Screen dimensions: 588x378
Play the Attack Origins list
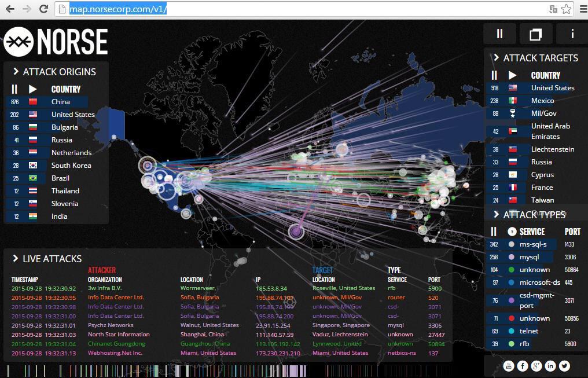(32, 89)
